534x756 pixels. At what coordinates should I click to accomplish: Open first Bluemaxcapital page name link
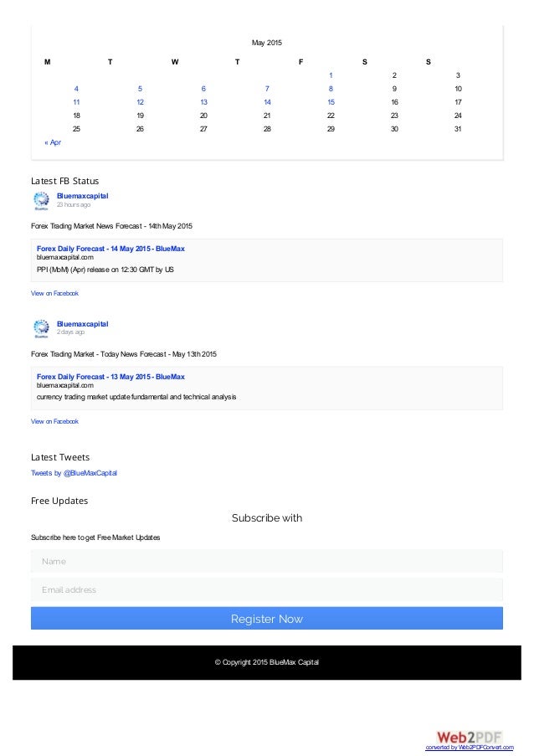(82, 196)
